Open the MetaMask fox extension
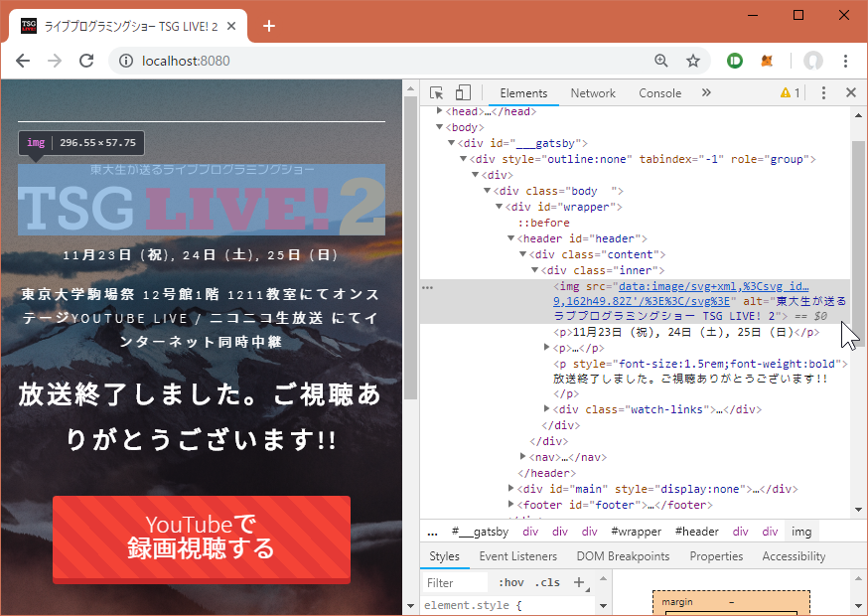The height and width of the screenshot is (616, 868). (x=767, y=61)
